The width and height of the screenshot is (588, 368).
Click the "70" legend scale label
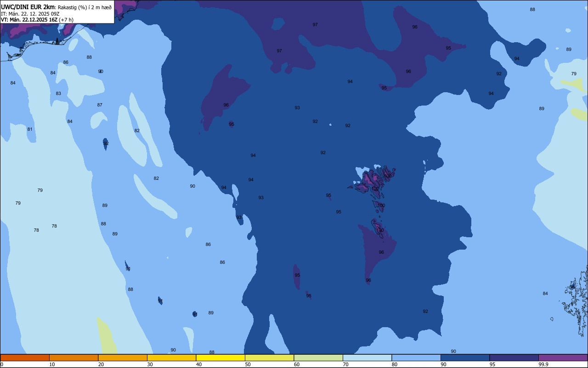pos(345,364)
